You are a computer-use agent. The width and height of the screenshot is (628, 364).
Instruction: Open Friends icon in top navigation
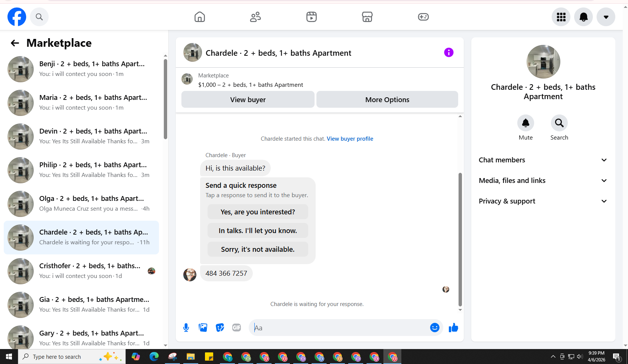point(255,17)
